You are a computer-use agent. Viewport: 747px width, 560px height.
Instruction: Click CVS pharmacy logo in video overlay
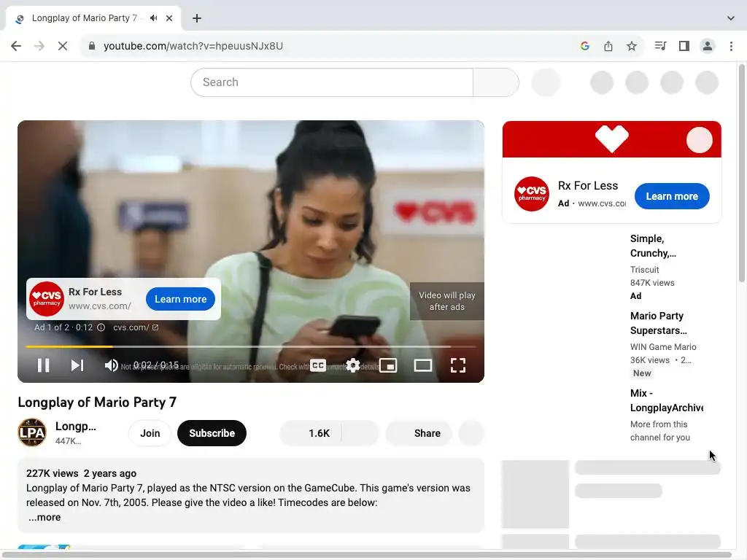[x=47, y=298]
